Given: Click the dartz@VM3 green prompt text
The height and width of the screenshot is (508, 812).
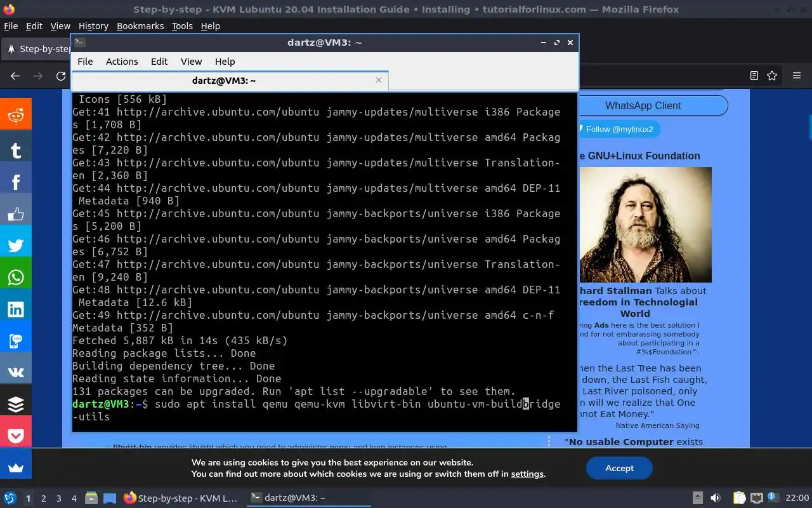Looking at the screenshot, I should pyautogui.click(x=100, y=404).
